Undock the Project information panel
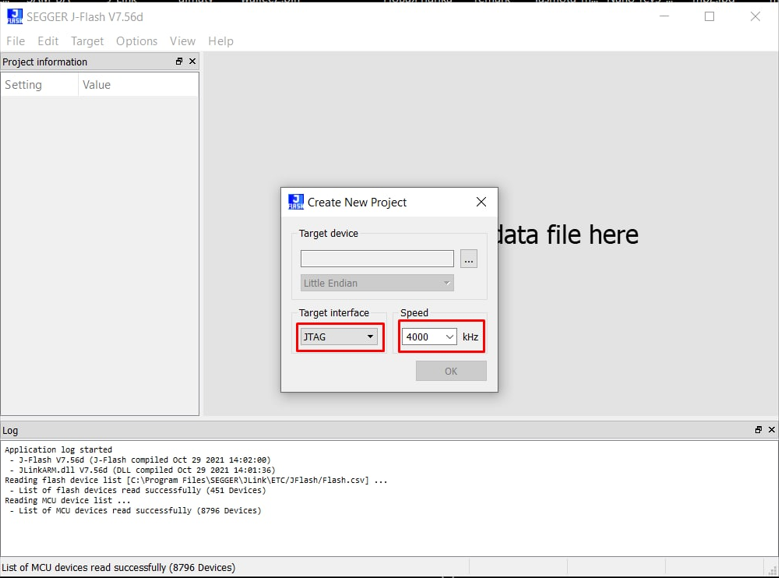The height and width of the screenshot is (578, 779). coord(179,62)
